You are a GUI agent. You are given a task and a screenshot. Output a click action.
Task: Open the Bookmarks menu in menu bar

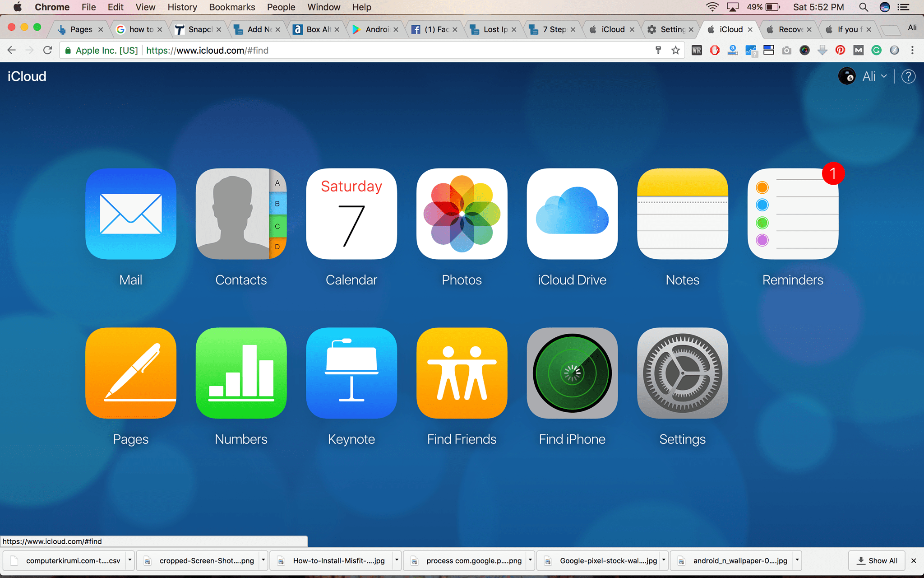(232, 7)
